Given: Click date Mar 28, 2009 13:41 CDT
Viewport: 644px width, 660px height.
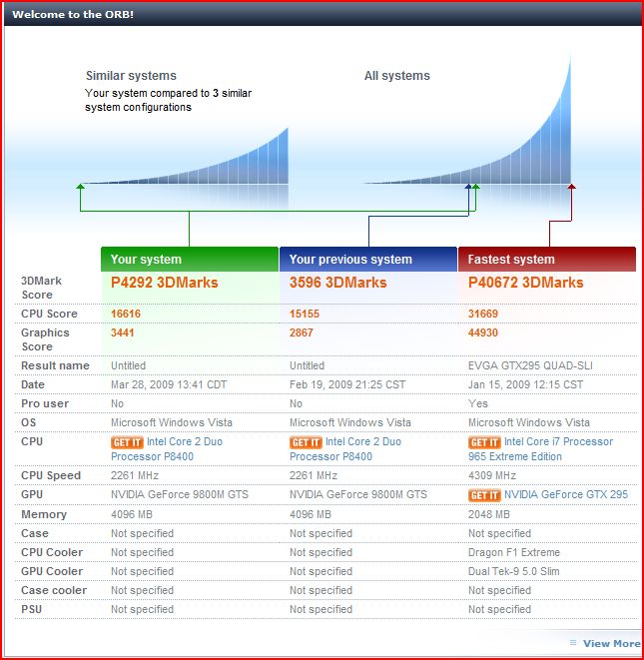Looking at the screenshot, I should coord(169,384).
